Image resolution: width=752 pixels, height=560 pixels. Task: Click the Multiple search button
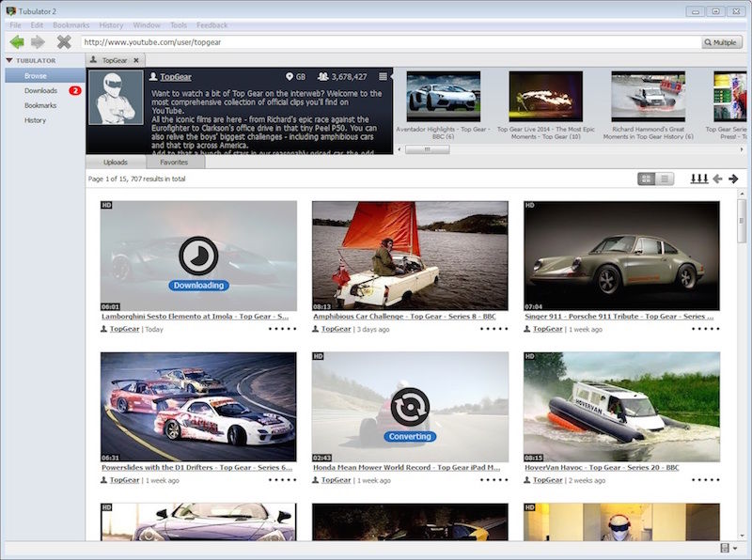tap(722, 42)
